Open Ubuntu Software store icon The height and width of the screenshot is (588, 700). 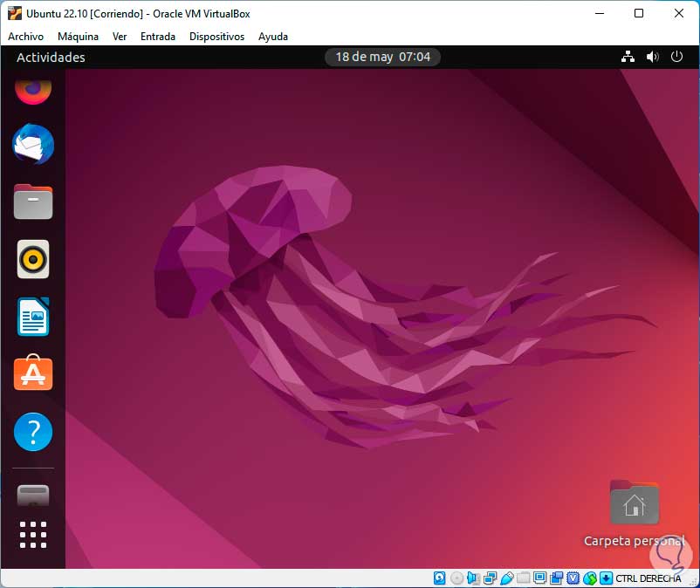33,373
